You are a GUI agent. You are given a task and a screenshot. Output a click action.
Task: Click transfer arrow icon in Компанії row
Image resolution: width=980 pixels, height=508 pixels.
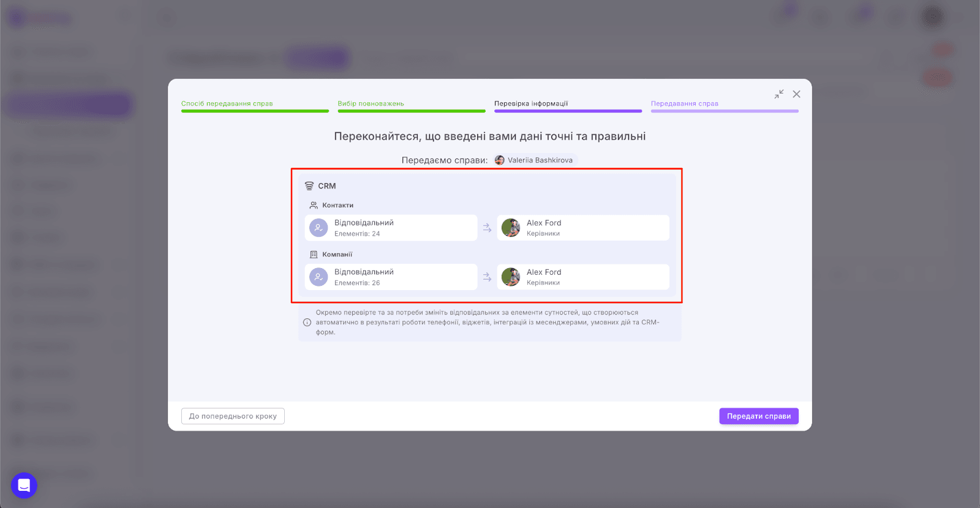tap(487, 277)
